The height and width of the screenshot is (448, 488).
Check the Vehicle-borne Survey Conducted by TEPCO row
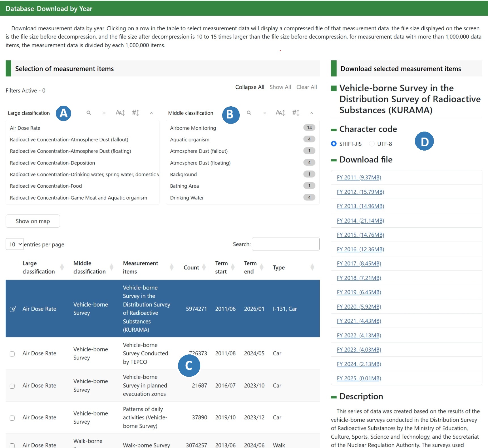(x=12, y=353)
